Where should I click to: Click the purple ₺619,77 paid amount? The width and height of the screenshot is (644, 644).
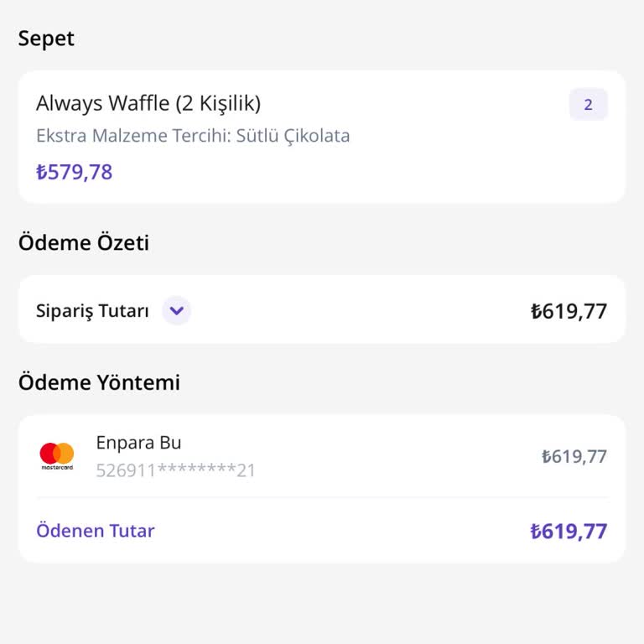click(x=569, y=531)
